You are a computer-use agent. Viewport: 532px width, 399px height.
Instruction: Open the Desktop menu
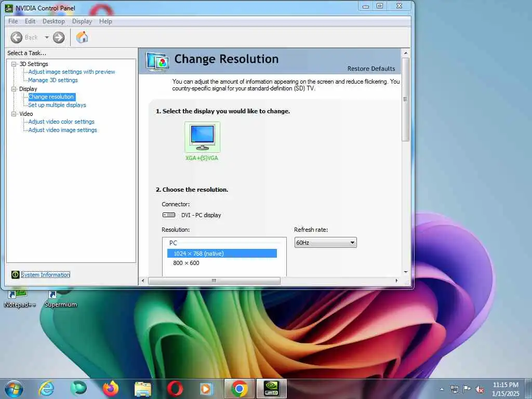54,21
